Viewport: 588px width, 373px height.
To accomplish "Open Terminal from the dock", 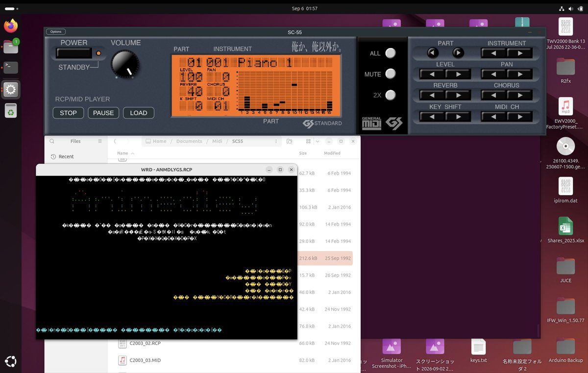I will pyautogui.click(x=11, y=68).
